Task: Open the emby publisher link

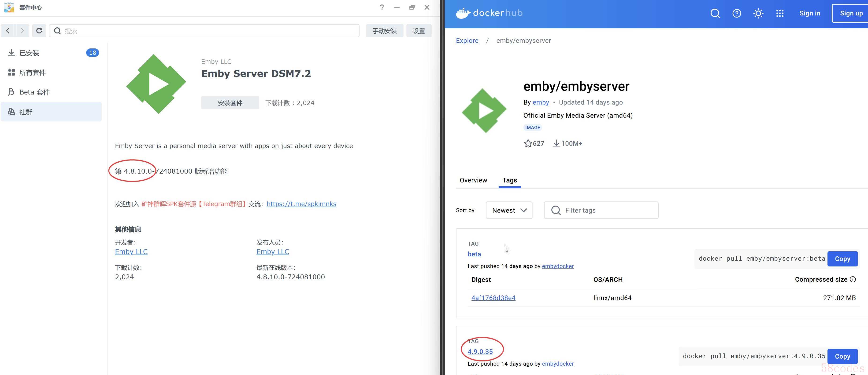Action: tap(541, 102)
